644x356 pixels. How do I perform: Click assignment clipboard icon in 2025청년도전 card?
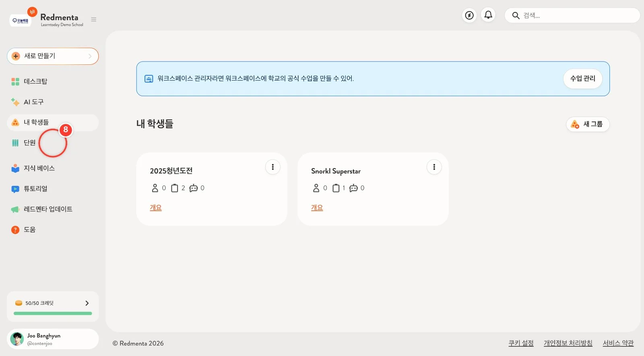[175, 188]
